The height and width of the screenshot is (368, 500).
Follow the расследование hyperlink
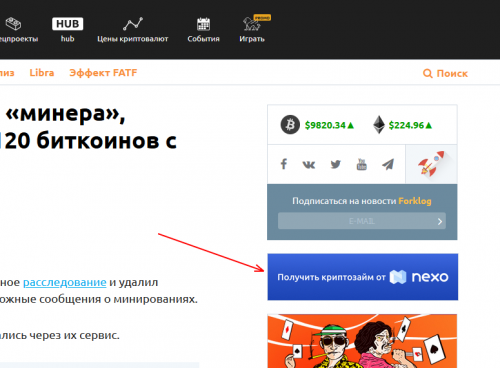[x=65, y=282]
